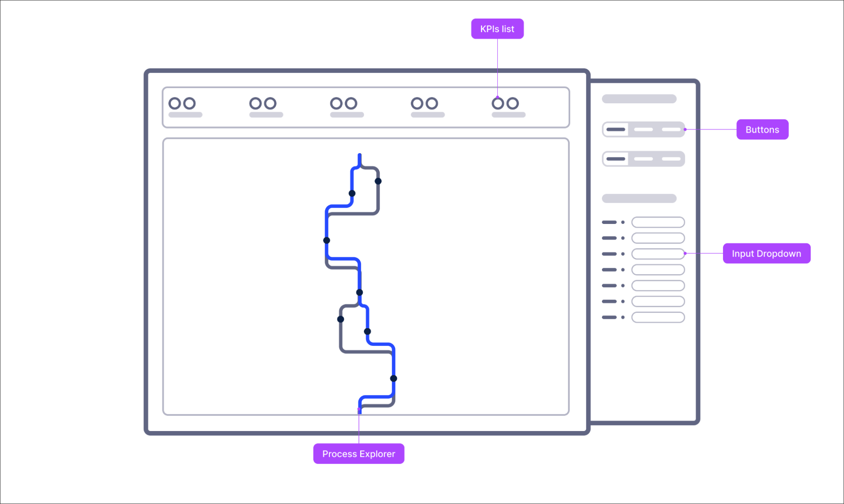
Task: Expand the first Input Dropdown field
Action: point(658,222)
